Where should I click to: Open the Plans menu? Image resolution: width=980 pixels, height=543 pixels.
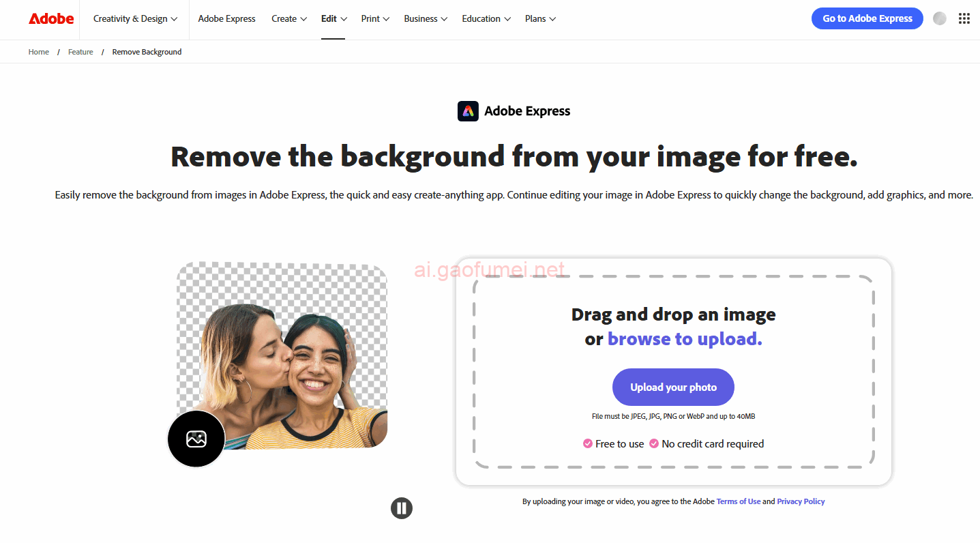click(x=540, y=19)
